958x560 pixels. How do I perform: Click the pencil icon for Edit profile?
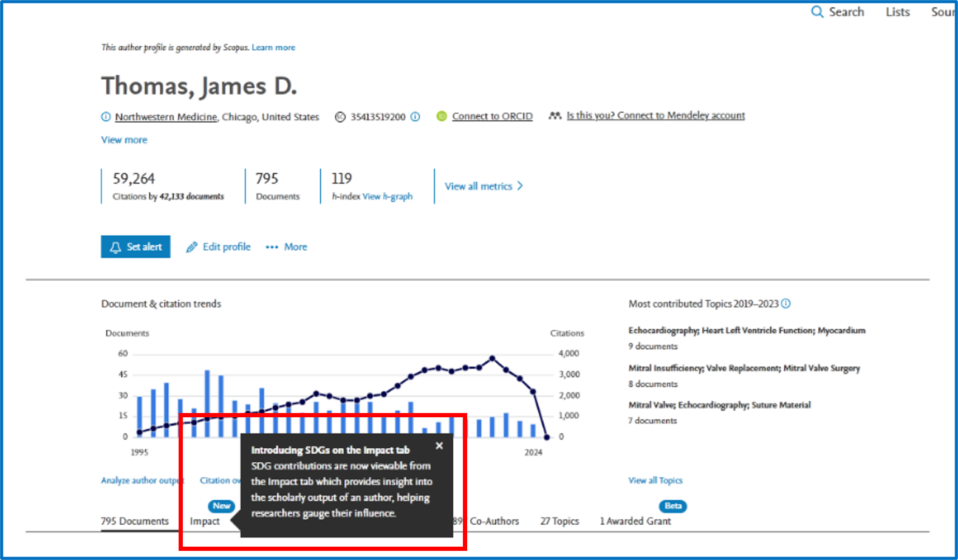tap(191, 247)
